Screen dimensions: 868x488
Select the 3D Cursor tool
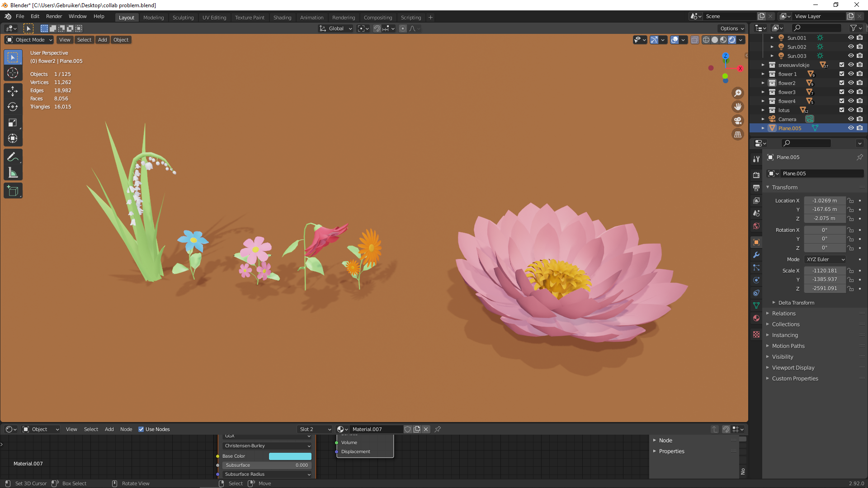coord(13,73)
